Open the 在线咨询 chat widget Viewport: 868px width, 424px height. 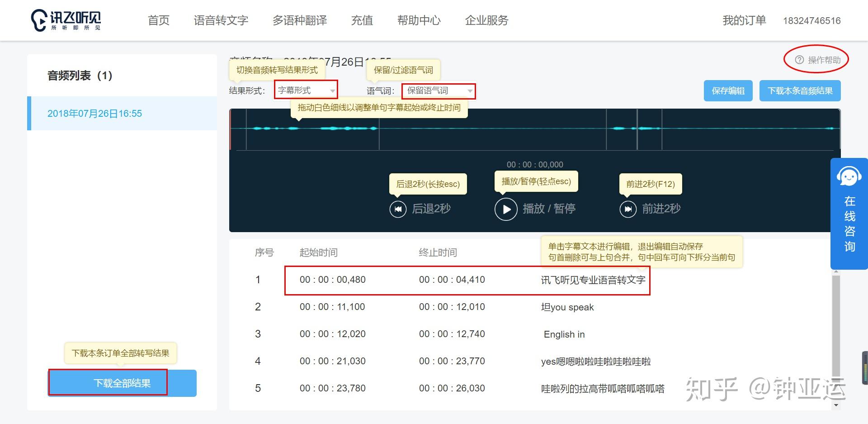coord(849,214)
